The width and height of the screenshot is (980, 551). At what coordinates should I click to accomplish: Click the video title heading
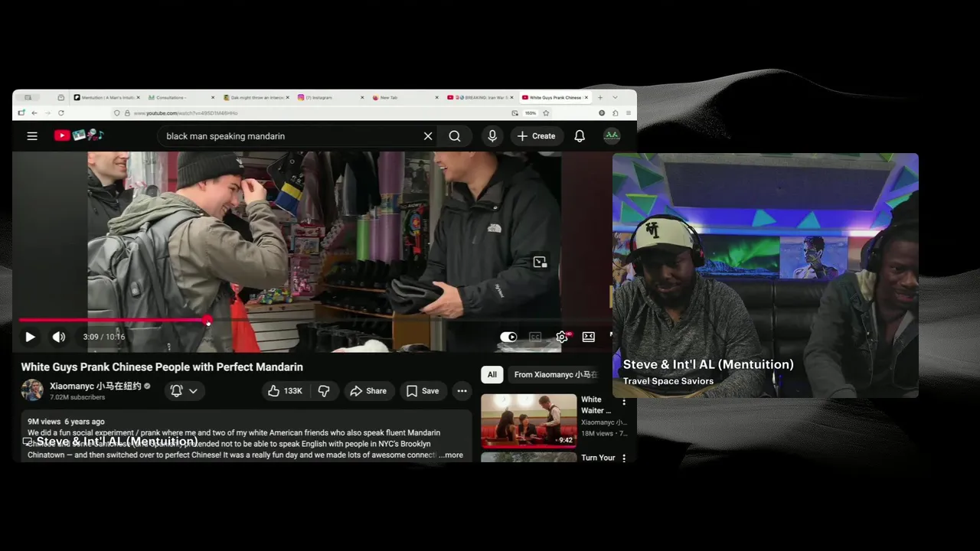coord(162,367)
